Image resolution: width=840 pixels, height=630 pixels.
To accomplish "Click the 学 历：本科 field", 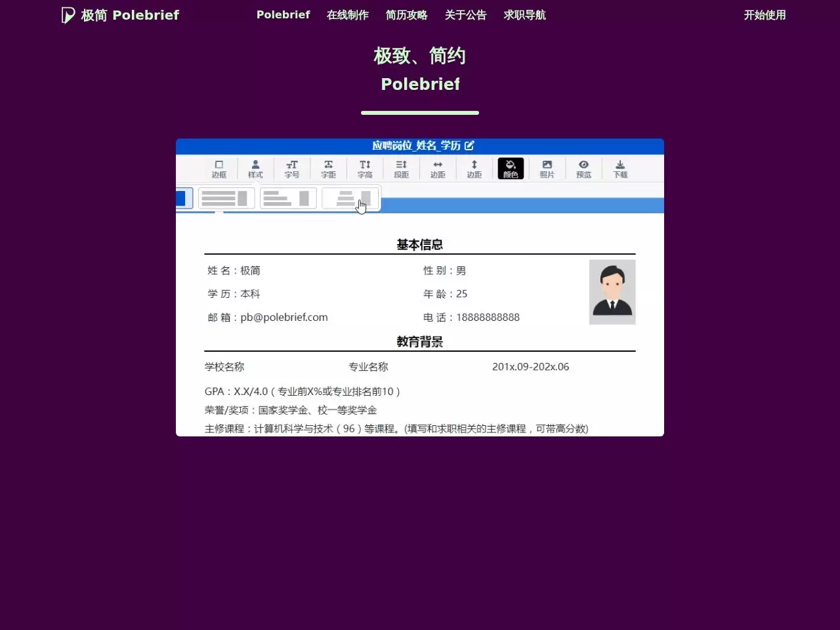I will (x=234, y=294).
